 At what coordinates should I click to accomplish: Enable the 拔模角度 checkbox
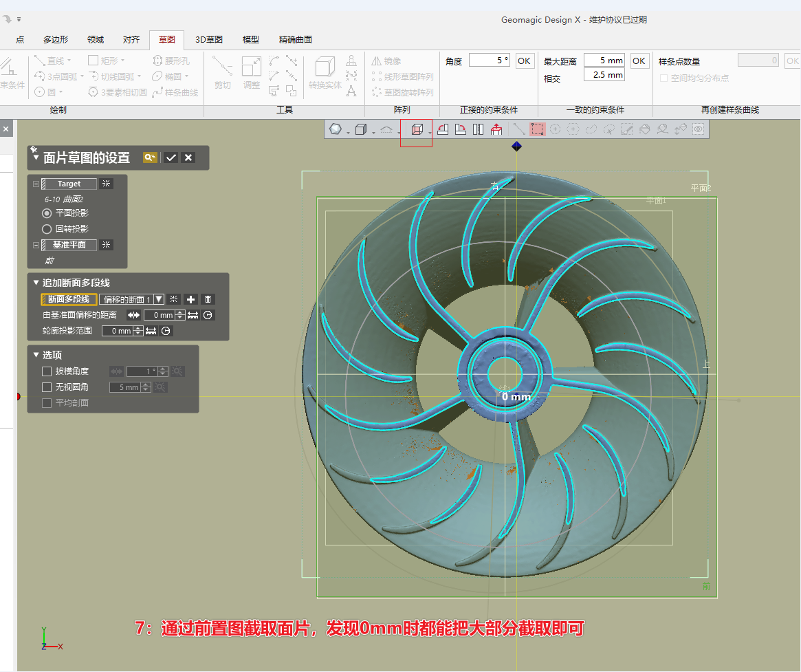pyautogui.click(x=47, y=371)
